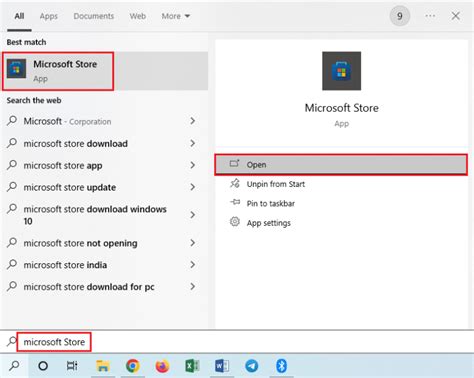The image size is (474, 378).
Task: Click the Unpin from Start icon
Action: (235, 183)
